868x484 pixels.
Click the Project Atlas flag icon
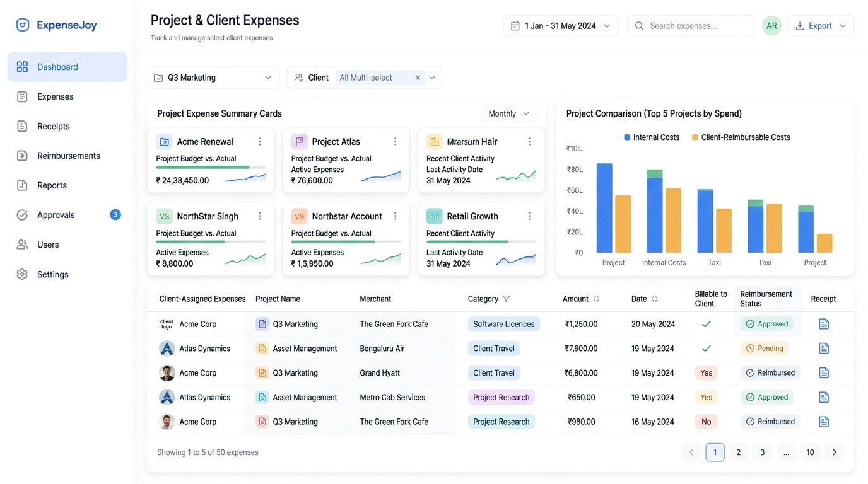(299, 142)
